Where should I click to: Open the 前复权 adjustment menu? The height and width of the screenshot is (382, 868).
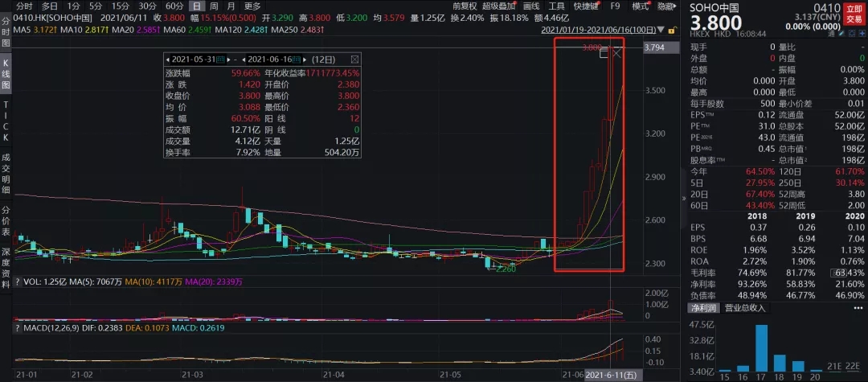click(464, 6)
